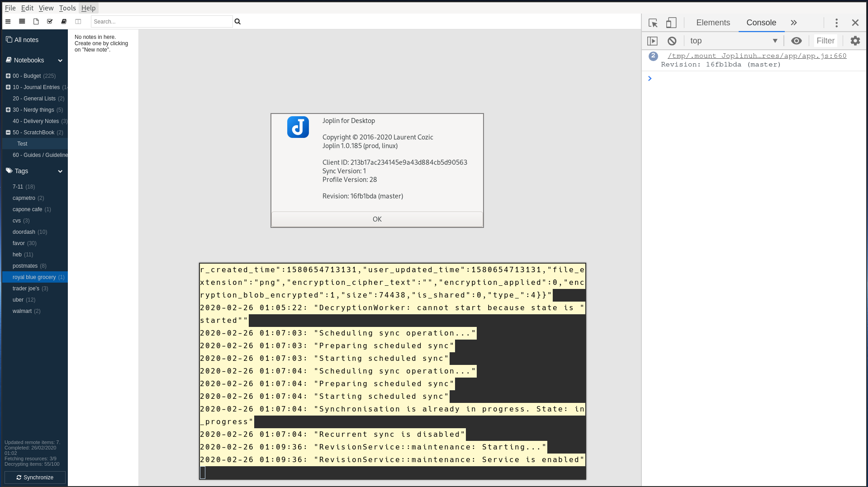Click the repeat count badge 2 in console
868x487 pixels.
tap(653, 56)
